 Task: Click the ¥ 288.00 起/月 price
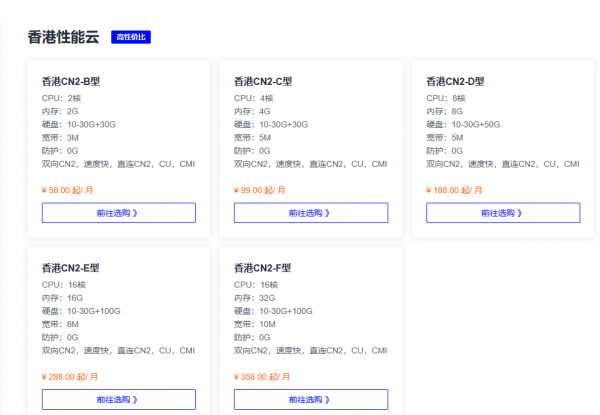(x=70, y=377)
